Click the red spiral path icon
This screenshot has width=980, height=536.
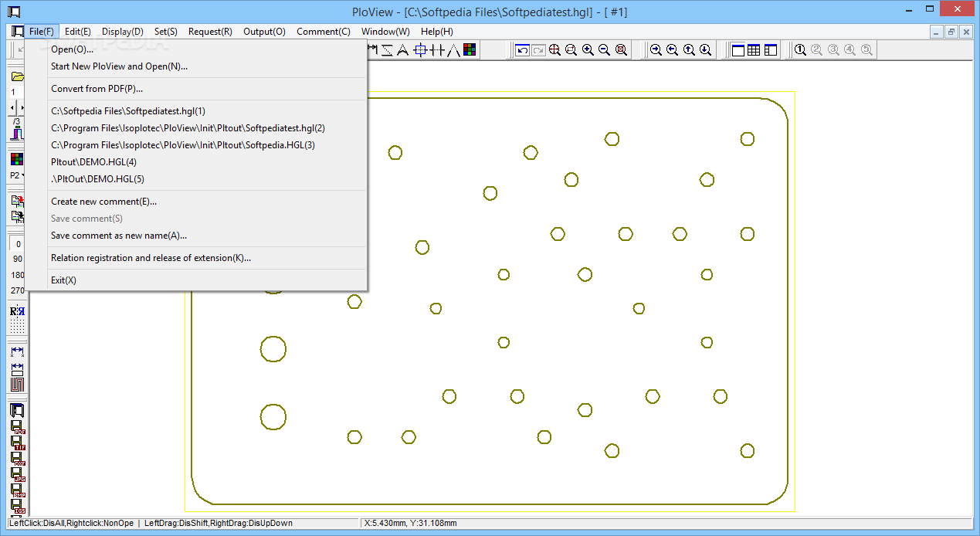(x=17, y=384)
